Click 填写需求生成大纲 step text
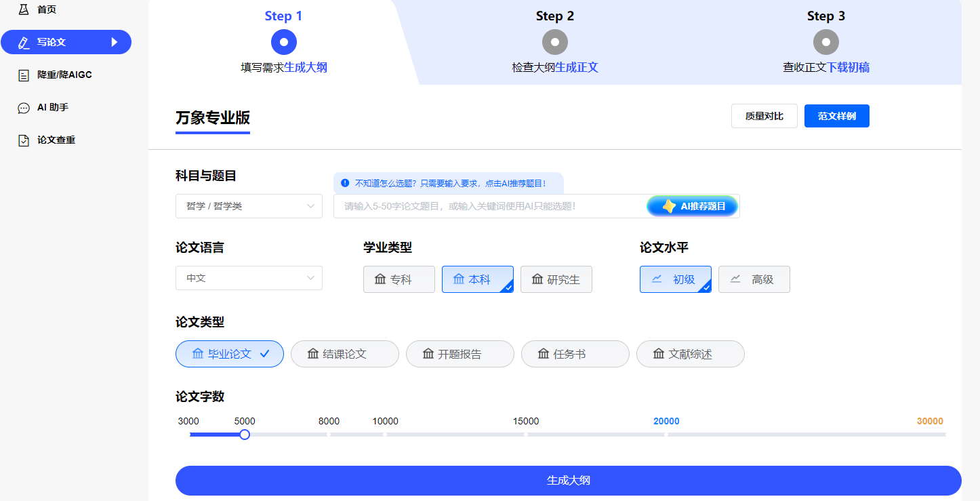The image size is (980, 501). 284,68
